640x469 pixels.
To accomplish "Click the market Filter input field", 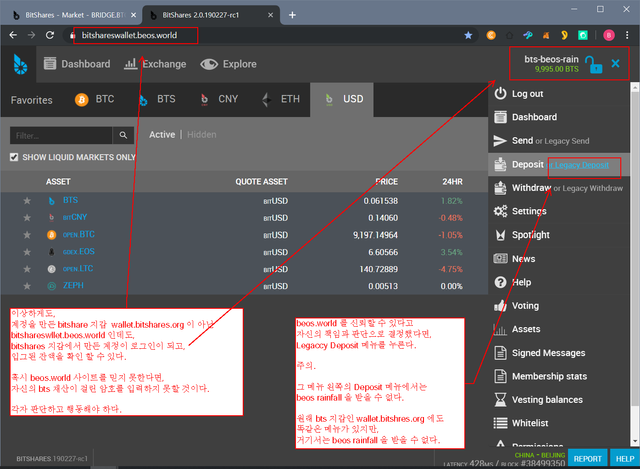I will tap(61, 136).
